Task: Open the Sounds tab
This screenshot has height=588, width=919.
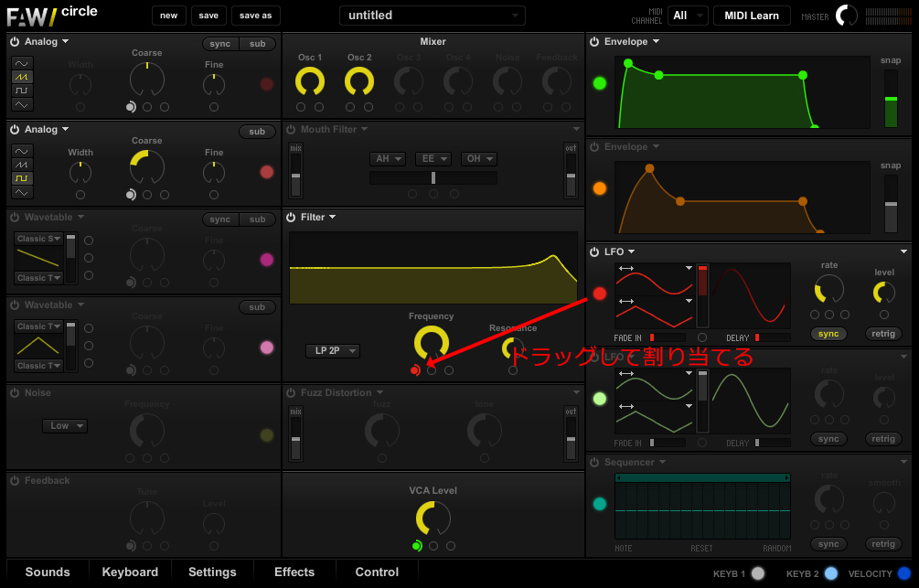Action: 48,572
